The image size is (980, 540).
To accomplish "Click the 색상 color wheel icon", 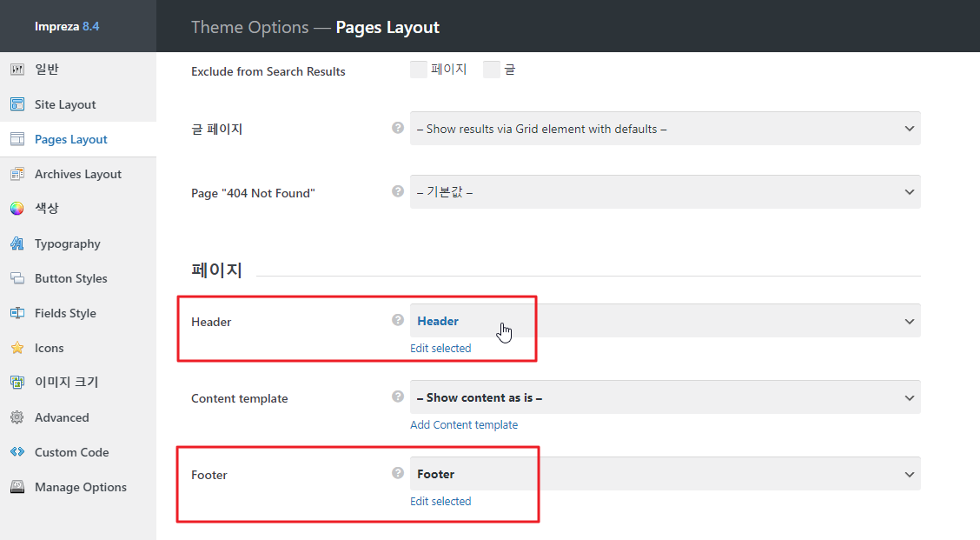I will [x=17, y=209].
